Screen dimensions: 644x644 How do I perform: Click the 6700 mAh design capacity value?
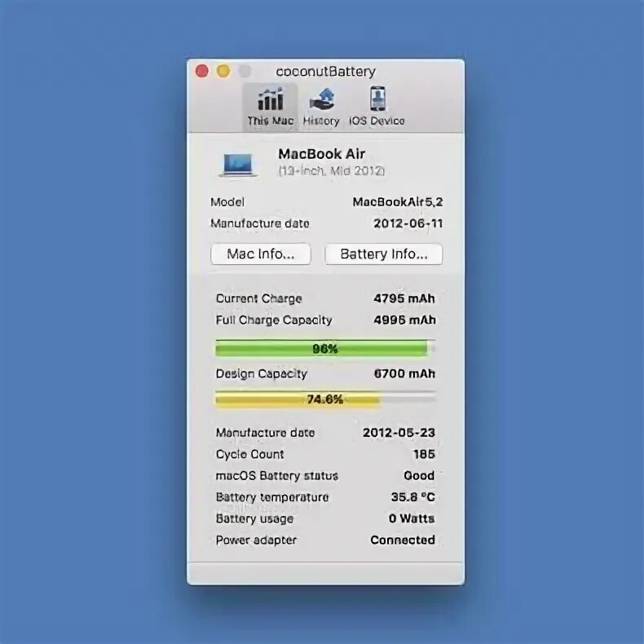[404, 373]
